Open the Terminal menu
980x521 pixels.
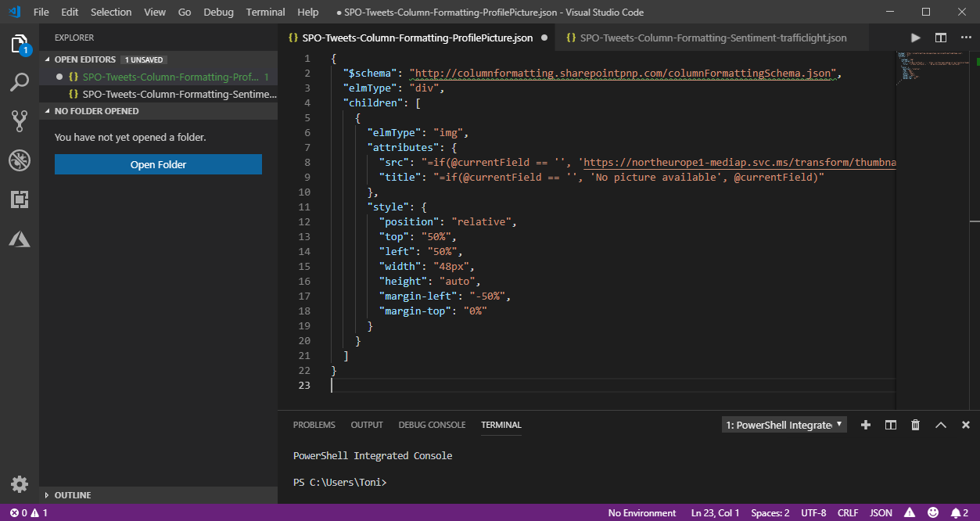(265, 12)
